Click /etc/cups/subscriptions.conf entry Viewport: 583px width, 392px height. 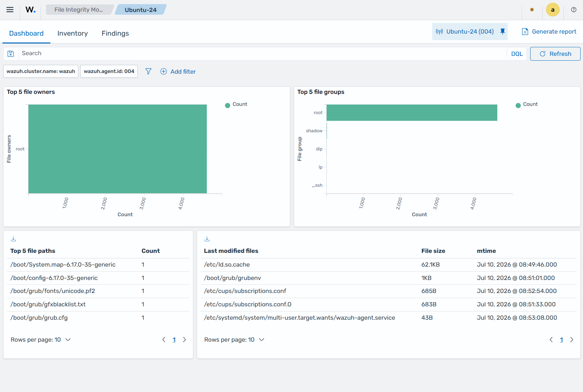pos(245,291)
